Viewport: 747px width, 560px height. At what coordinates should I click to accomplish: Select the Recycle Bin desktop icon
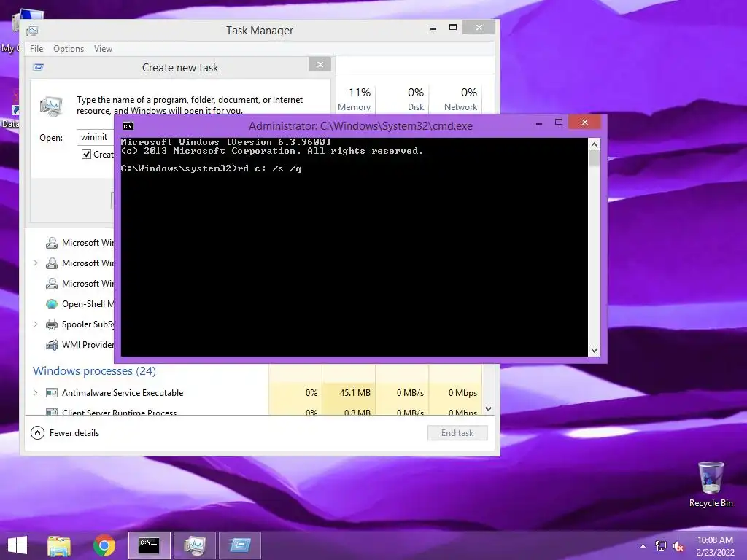[x=711, y=484]
